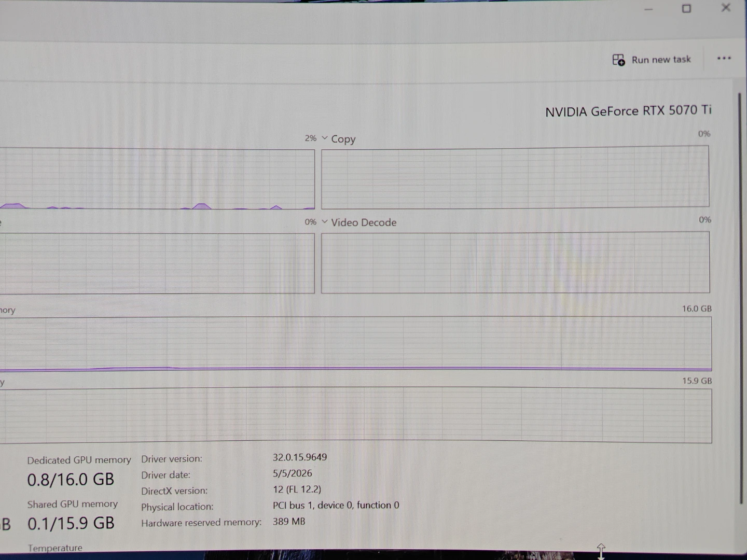This screenshot has height=560, width=747.
Task: Click the vertical scrollbar on the right
Action: (x=740, y=298)
